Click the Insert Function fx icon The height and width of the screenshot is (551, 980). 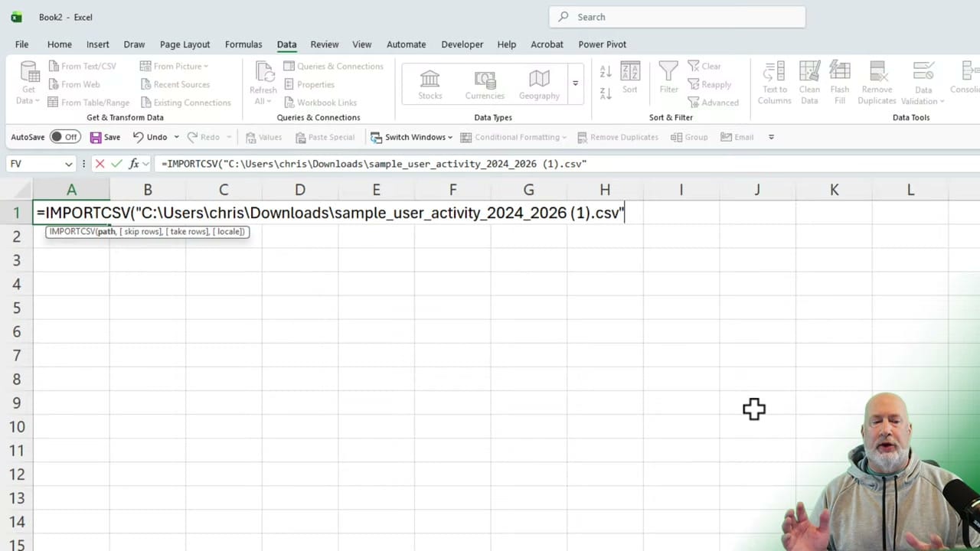click(x=134, y=163)
